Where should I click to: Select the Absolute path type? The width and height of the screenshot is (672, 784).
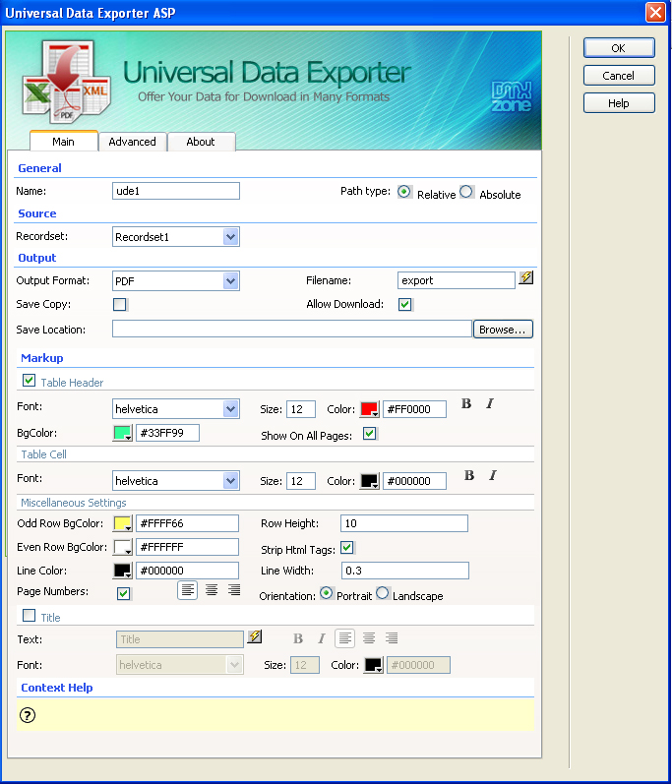coord(466,192)
